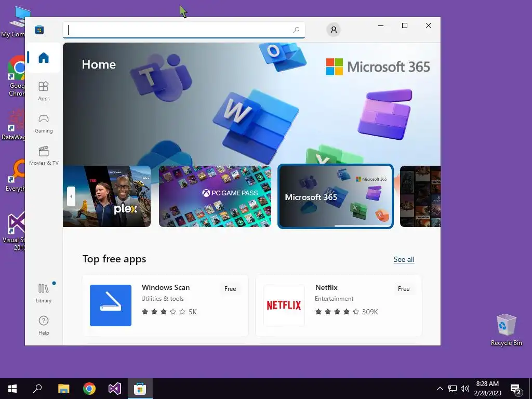This screenshot has height=399, width=532.
Task: Open Visual Studio from taskbar
Action: click(115, 389)
